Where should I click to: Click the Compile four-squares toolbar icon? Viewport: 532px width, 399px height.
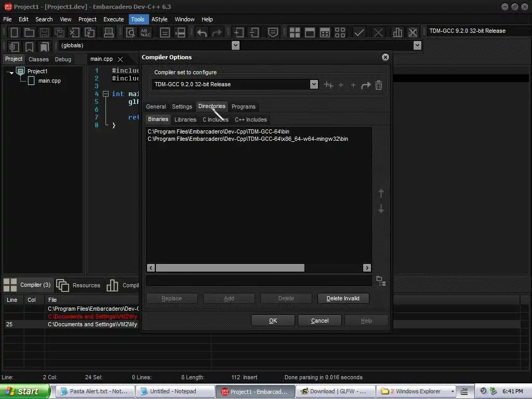click(295, 33)
